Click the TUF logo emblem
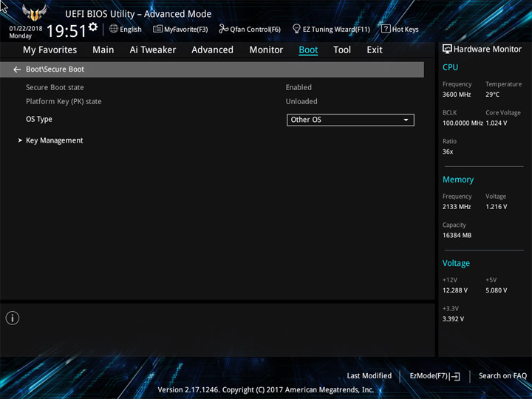This screenshot has height=399, width=532. click(x=34, y=13)
